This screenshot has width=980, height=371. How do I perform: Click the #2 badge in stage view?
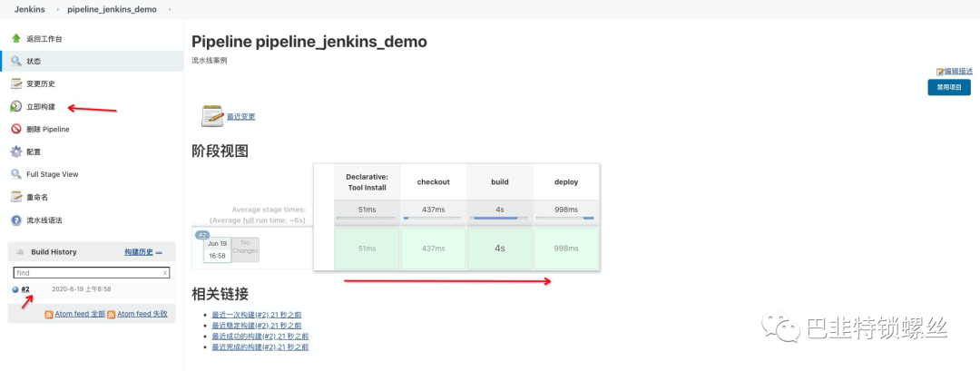pyautogui.click(x=202, y=235)
